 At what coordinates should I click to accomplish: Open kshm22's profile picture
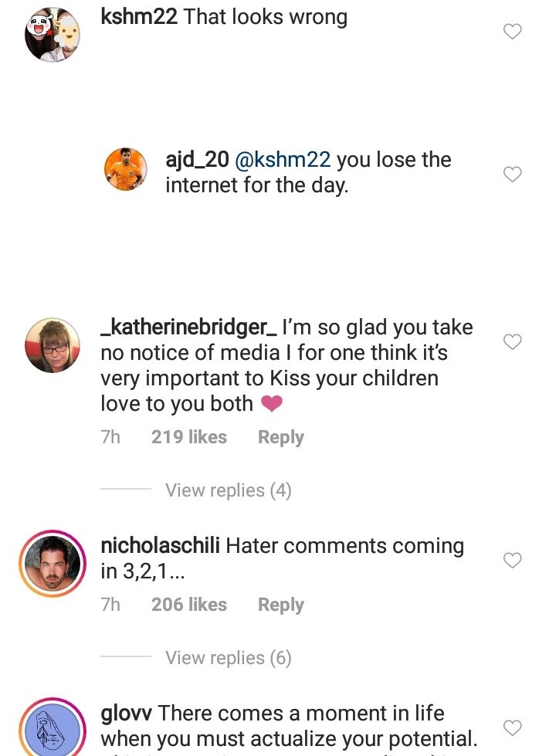click(x=53, y=35)
